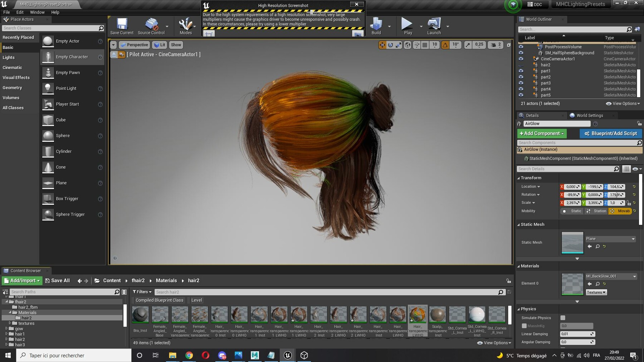Screen dimensions: 644x362
Task: Open Content Browser Filters dropdown
Action: (142, 292)
